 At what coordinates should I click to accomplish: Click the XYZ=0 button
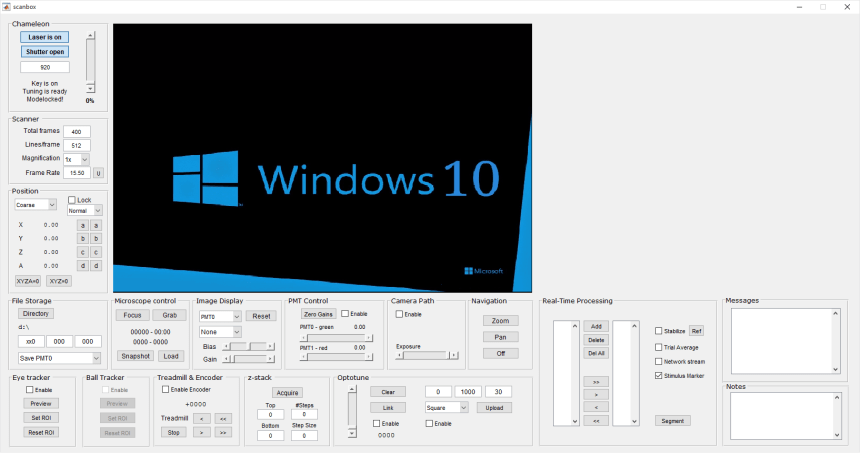(x=59, y=281)
